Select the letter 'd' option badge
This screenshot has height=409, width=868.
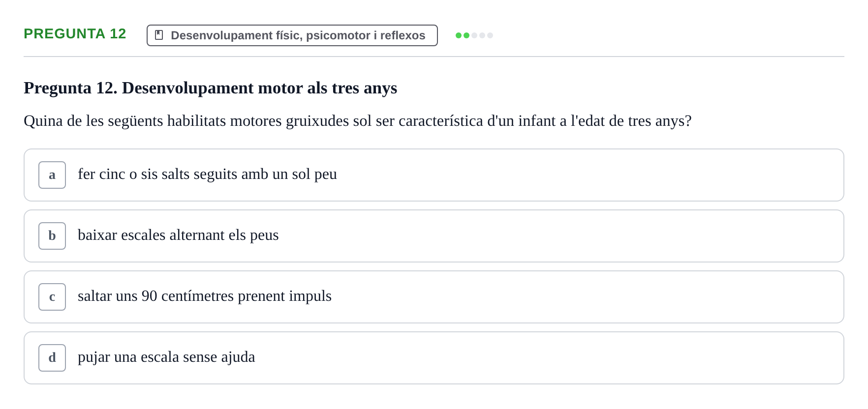pyautogui.click(x=52, y=358)
